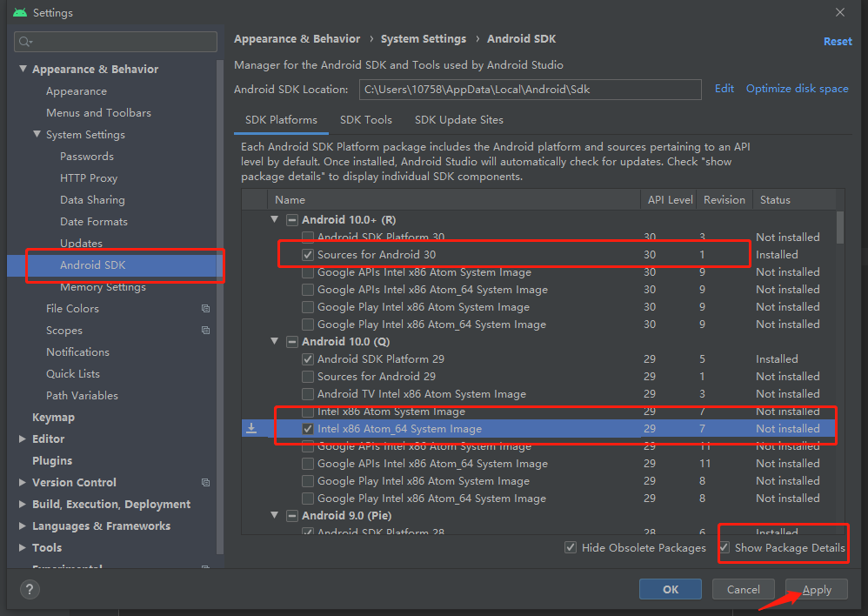
Task: Check Google APIs Intel x86 Atom System Image API 30
Action: point(308,272)
